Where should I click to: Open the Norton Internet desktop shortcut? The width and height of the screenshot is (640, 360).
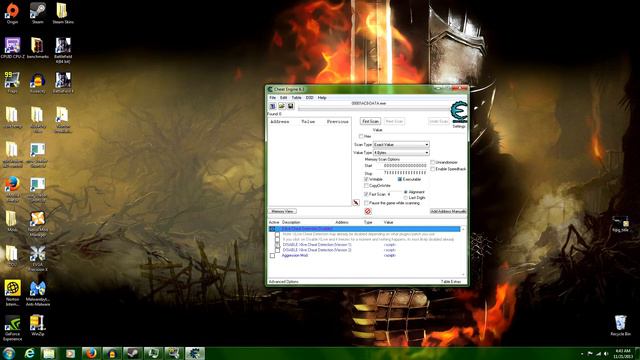[x=12, y=293]
